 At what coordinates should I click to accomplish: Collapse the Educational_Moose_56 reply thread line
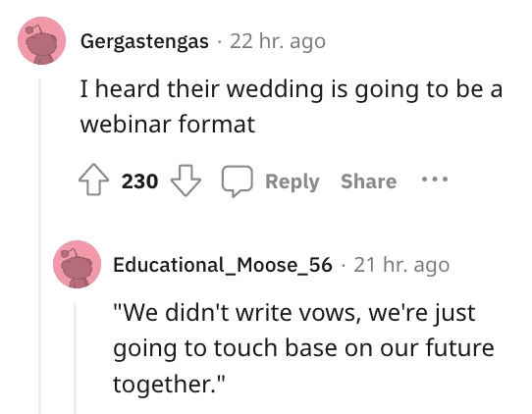(x=75, y=358)
